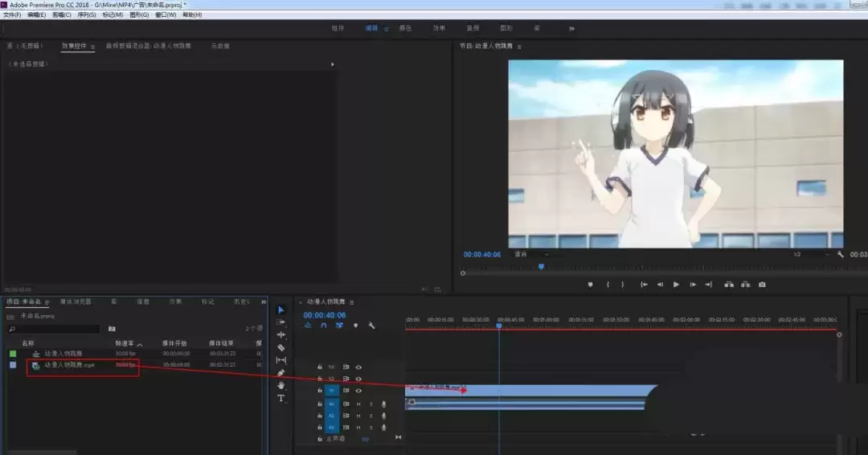Expand Project panel tabs overflow chevrons
Image resolution: width=868 pixels, height=455 pixels.
coord(264,301)
